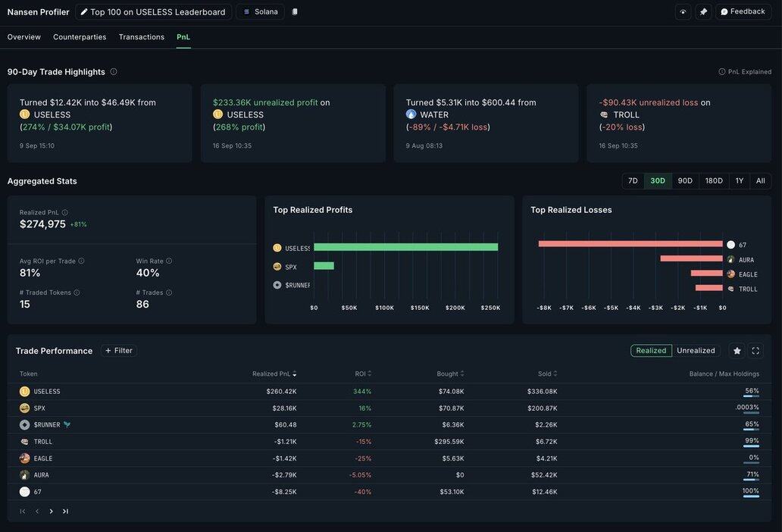This screenshot has width=782, height=532.
Task: Click the info icon beside 90-Day Trade Highlights
Action: (x=114, y=72)
